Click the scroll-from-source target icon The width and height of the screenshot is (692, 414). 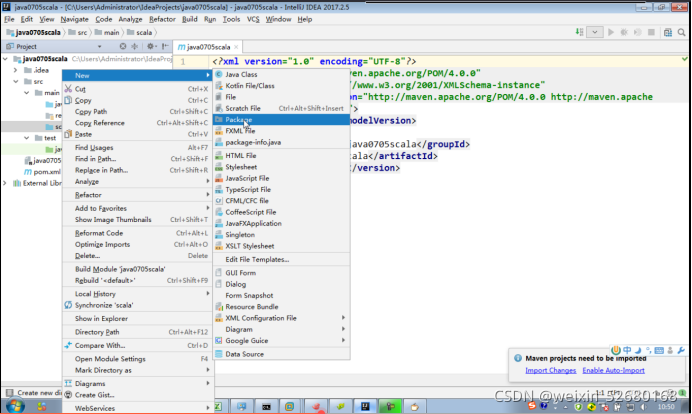point(123,46)
